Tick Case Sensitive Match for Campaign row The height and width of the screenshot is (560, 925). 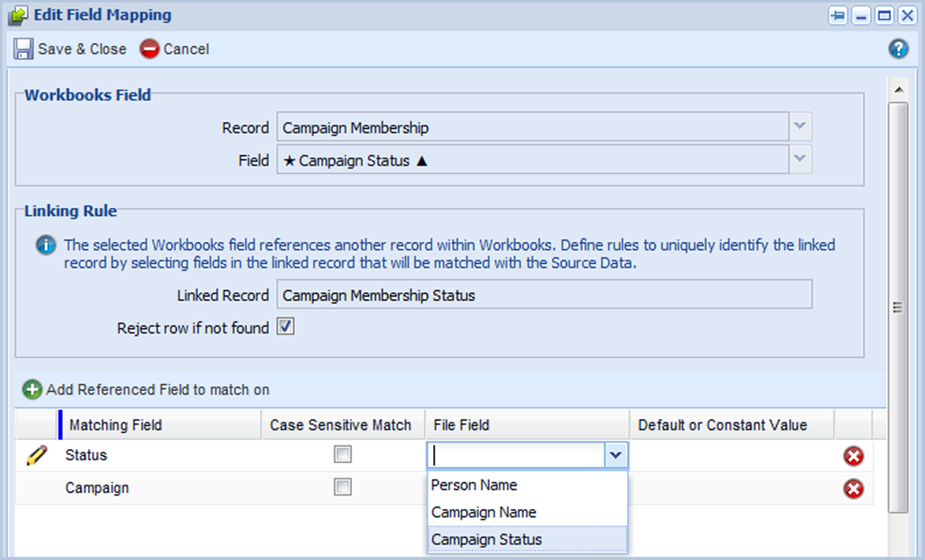(343, 487)
